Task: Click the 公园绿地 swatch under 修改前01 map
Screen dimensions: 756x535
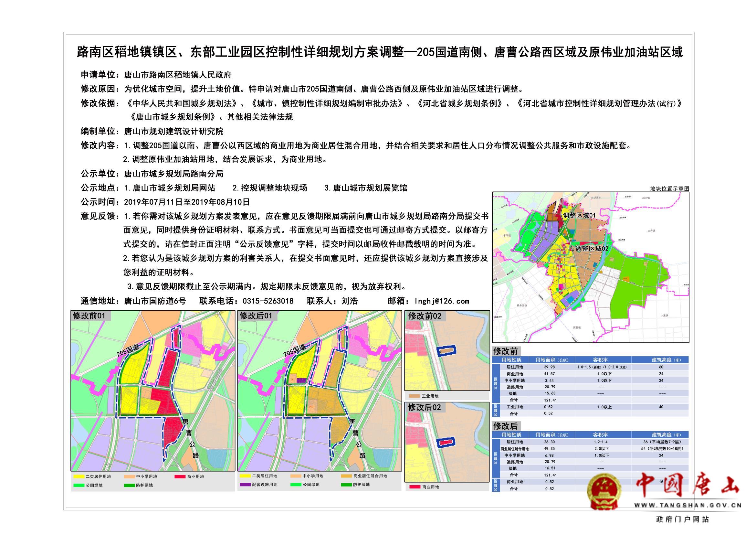Action: (79, 485)
